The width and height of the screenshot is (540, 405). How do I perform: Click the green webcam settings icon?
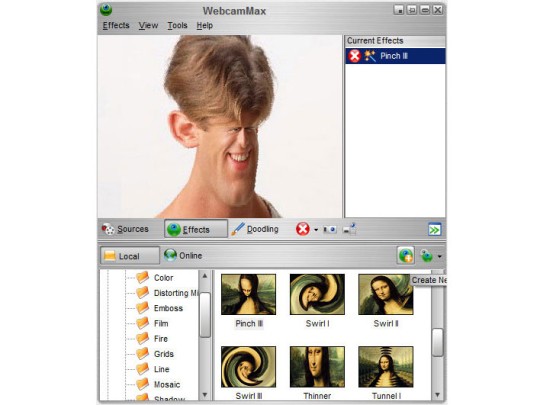[427, 256]
